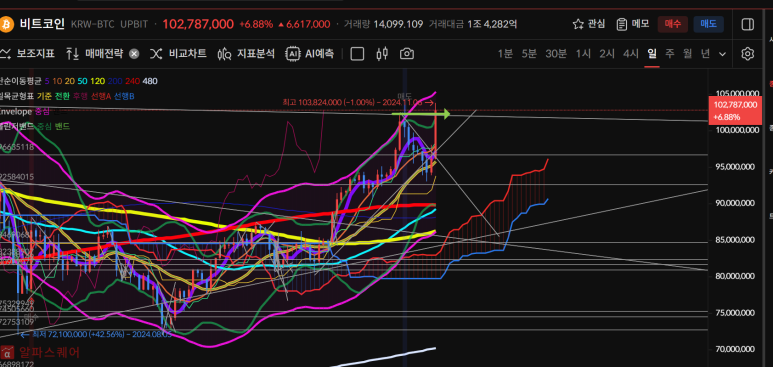Click the Ichimoku 전환 legend label
This screenshot has height=367, width=773.
coord(62,96)
